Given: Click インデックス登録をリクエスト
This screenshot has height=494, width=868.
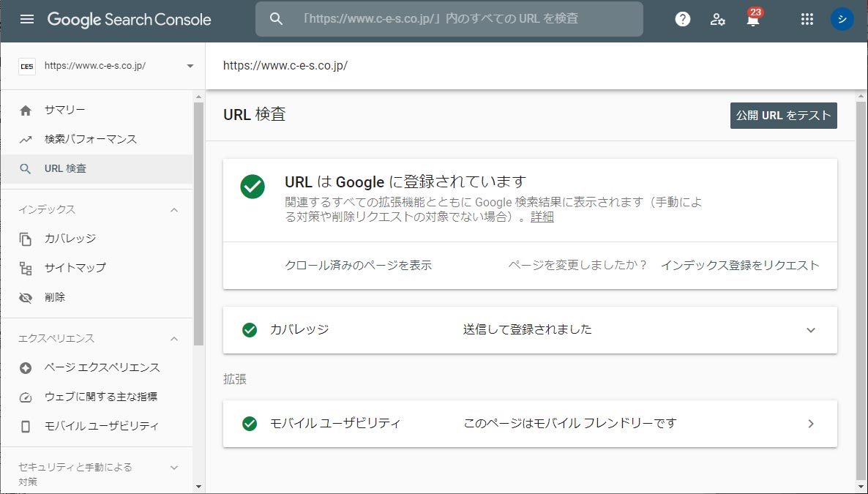Looking at the screenshot, I should 740,265.
